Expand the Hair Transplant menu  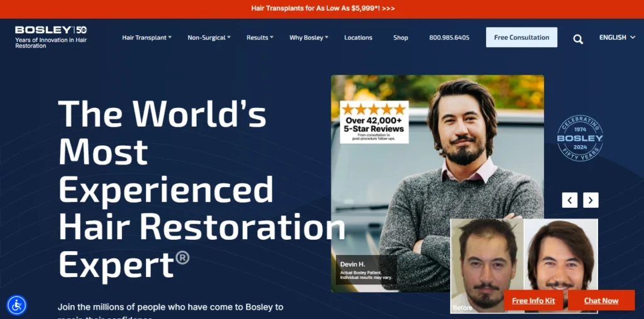(147, 37)
